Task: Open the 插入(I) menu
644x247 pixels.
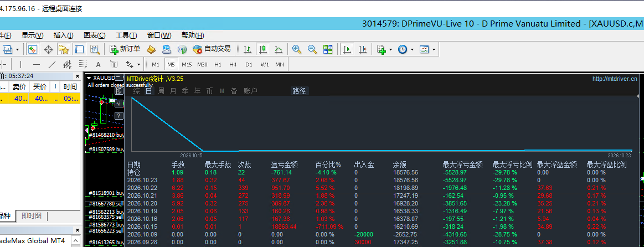Action: pos(64,35)
